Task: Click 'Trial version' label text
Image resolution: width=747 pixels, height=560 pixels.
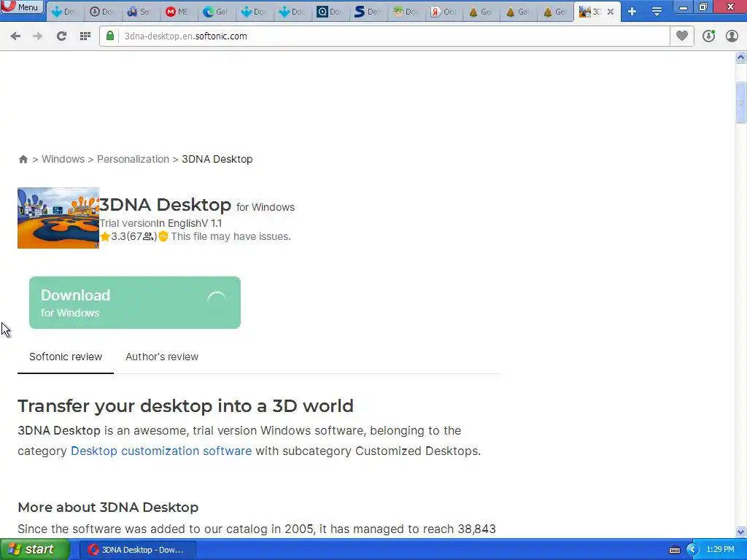Action: click(x=128, y=223)
